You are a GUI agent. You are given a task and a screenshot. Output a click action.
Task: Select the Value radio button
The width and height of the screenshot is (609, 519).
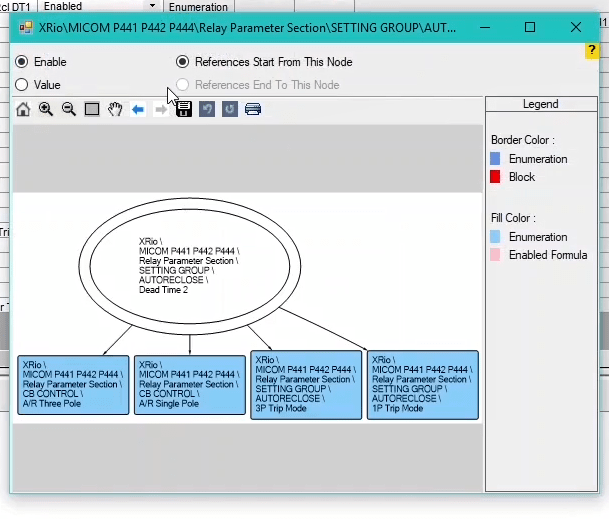(x=22, y=85)
